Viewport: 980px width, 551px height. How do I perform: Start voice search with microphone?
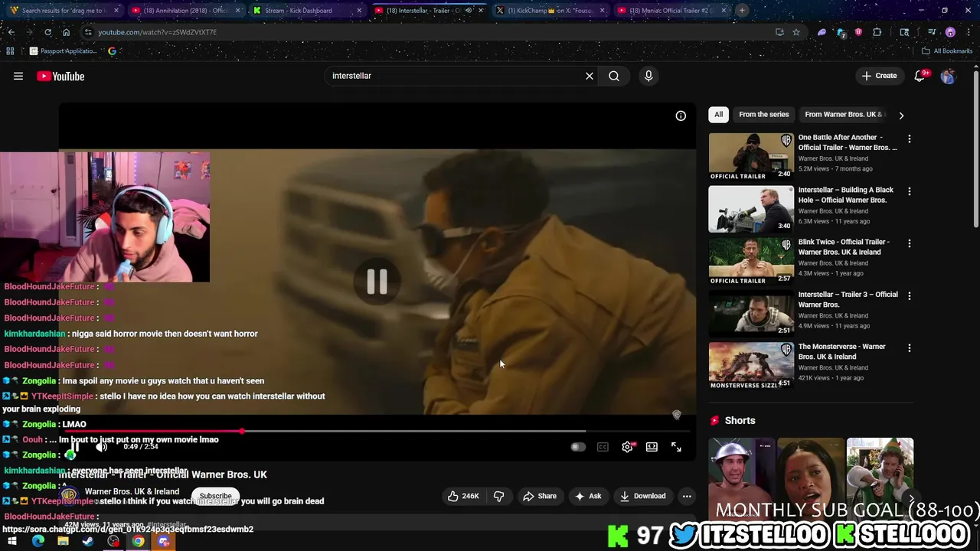pyautogui.click(x=648, y=76)
